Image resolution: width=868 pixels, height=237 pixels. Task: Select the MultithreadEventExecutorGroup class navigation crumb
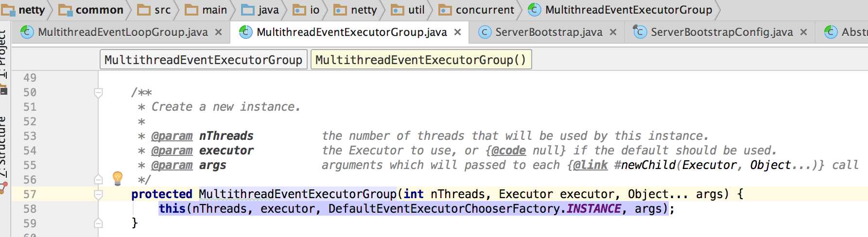pyautogui.click(x=204, y=60)
